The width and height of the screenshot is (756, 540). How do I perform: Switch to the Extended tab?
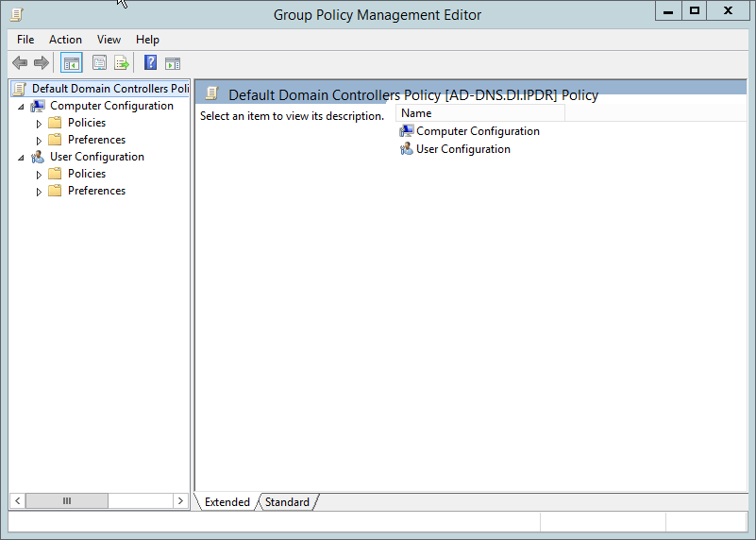[227, 502]
